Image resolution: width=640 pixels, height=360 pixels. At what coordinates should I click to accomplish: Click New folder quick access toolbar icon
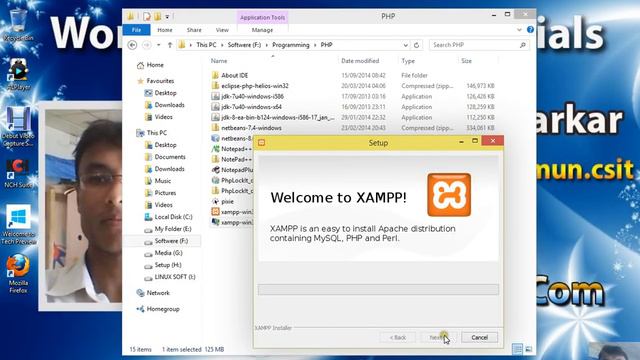pos(158,16)
